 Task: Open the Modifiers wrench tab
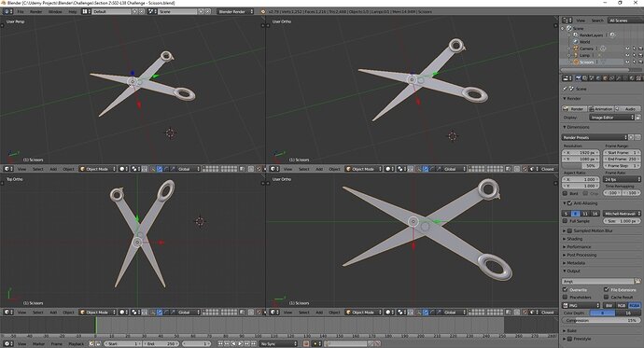pyautogui.click(x=618, y=78)
